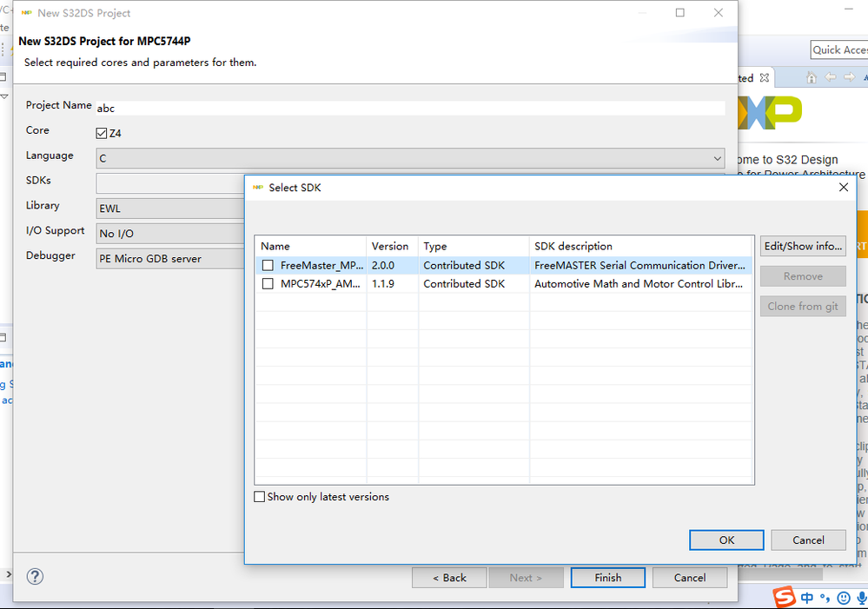Close the welcome tab in main window
Screen dimensions: 868x609
coord(765,77)
